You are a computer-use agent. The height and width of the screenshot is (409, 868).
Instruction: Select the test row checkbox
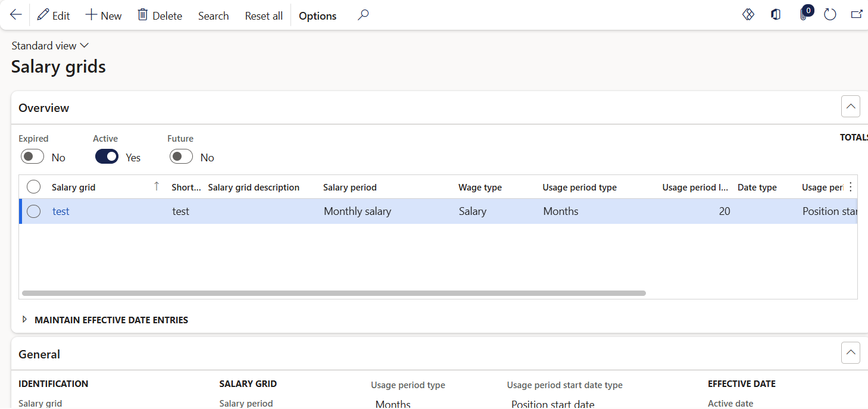pos(33,211)
